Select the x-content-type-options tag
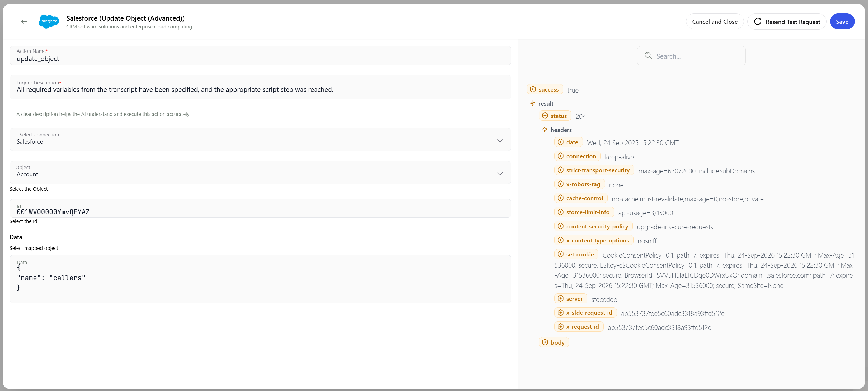The image size is (868, 391). pos(594,240)
